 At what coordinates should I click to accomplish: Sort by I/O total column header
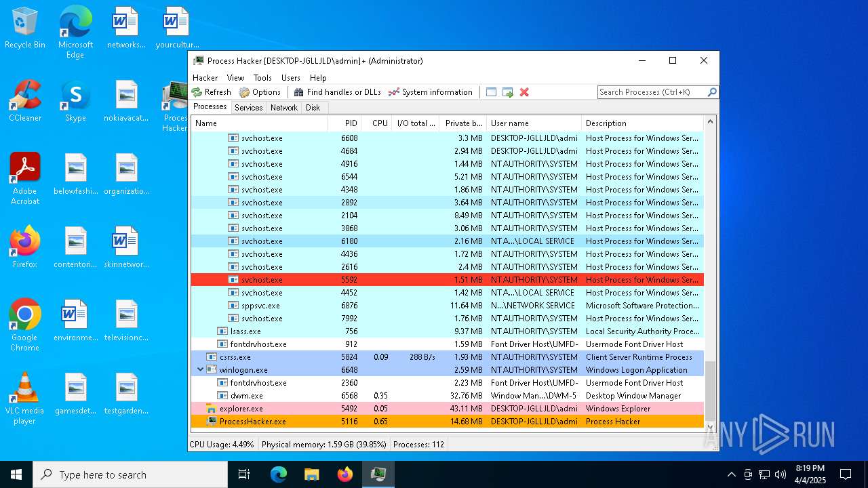pos(416,123)
